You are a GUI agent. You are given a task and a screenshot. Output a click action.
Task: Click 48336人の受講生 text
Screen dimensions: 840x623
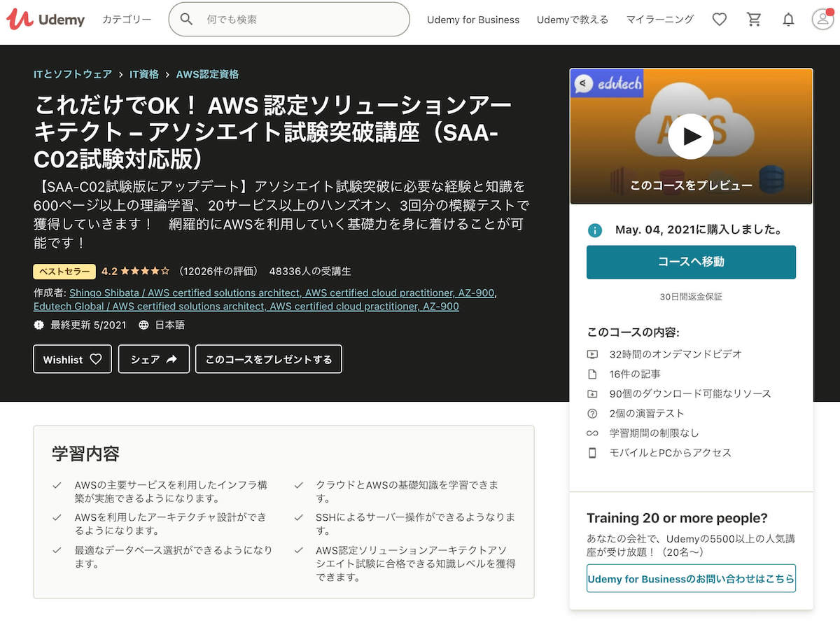click(310, 271)
